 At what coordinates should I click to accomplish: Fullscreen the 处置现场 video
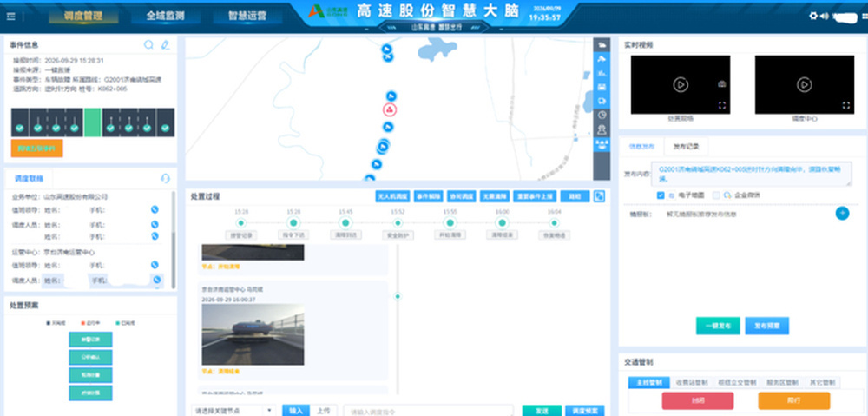[x=722, y=105]
